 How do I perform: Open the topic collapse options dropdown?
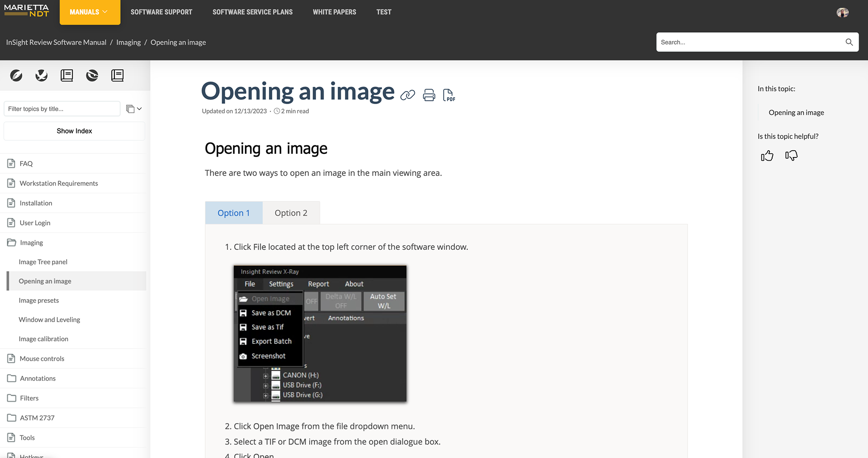point(134,109)
